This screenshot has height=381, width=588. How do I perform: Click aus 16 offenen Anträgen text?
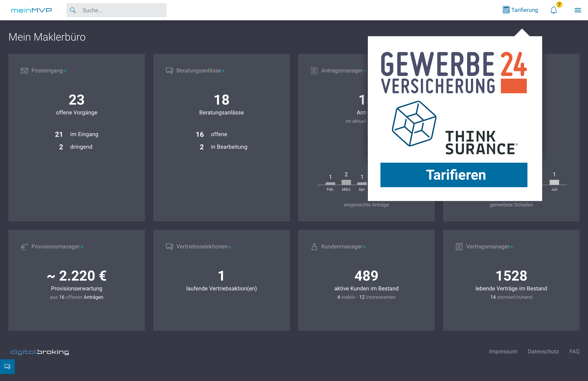tap(77, 297)
